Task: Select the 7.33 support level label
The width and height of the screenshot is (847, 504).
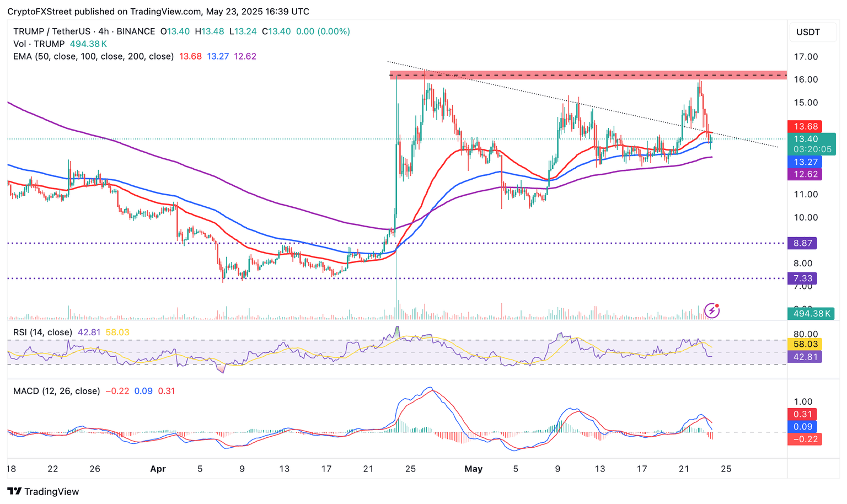Action: (802, 278)
